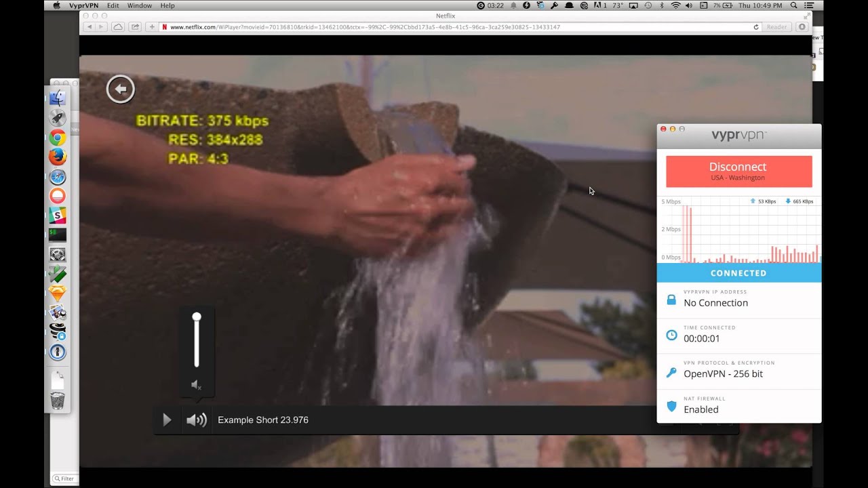Click the No Connection IP address text
868x488 pixels.
click(715, 303)
